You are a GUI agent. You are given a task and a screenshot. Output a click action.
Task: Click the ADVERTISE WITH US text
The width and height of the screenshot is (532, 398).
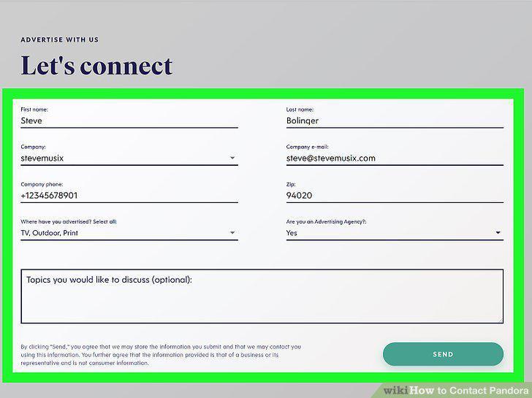point(60,39)
